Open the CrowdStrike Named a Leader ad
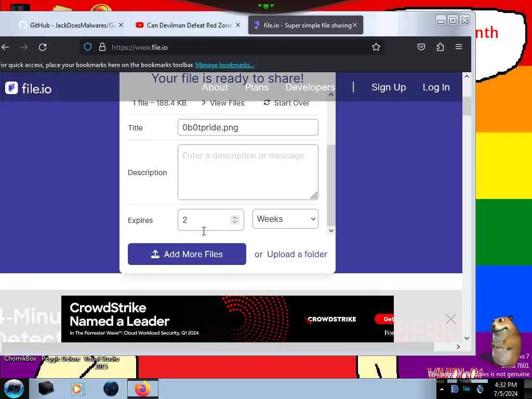 pyautogui.click(x=228, y=319)
